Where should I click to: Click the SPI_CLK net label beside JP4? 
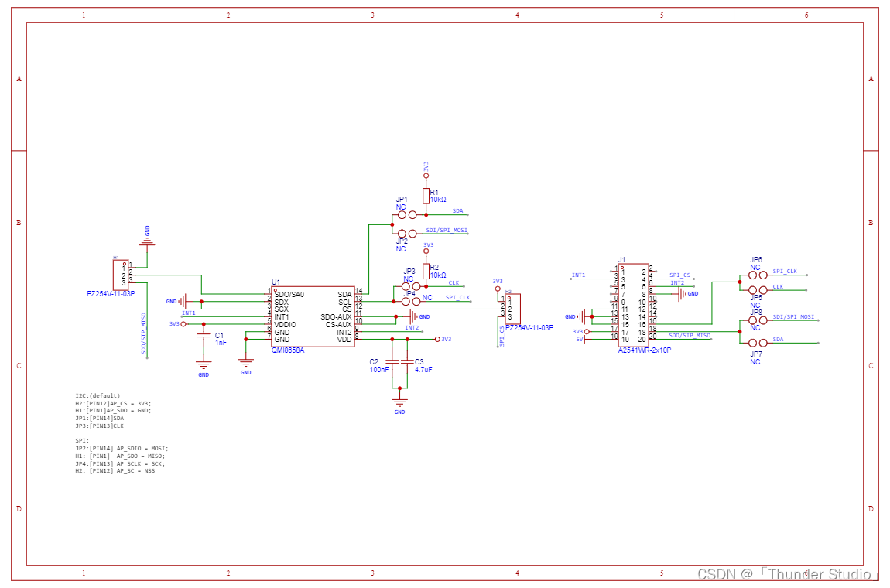[x=457, y=297]
